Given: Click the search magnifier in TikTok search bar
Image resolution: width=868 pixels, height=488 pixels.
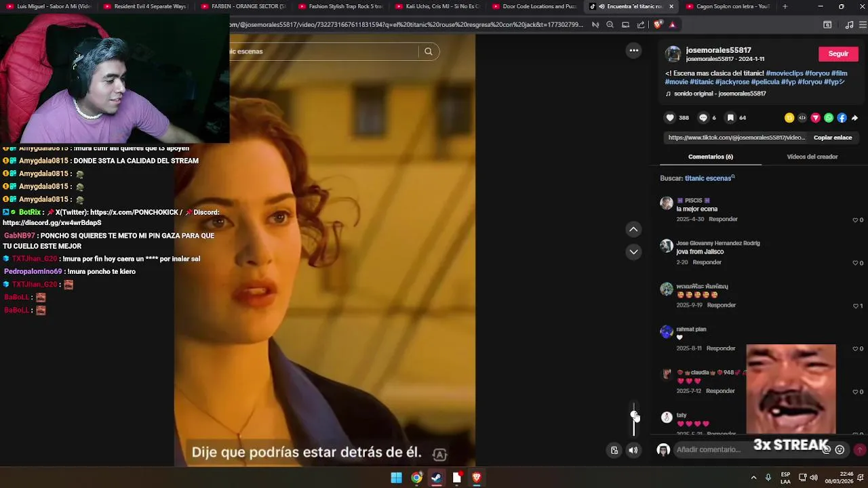Looking at the screenshot, I should [x=429, y=52].
